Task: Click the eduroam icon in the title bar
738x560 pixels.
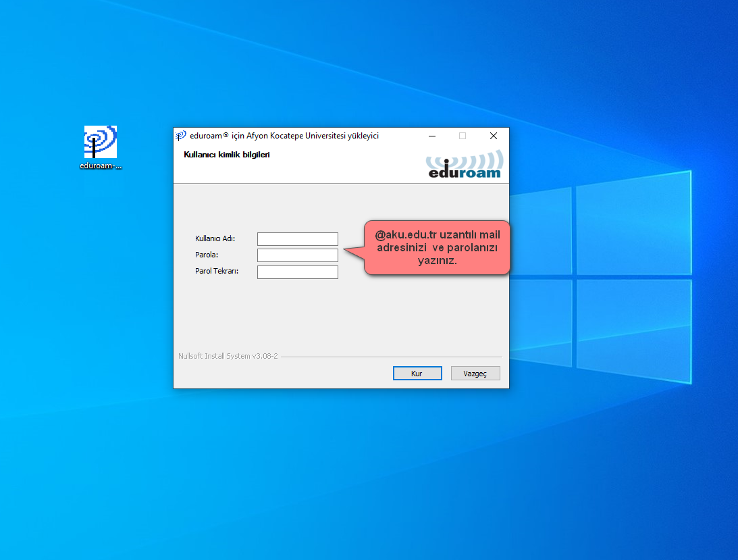Action: tap(181, 136)
